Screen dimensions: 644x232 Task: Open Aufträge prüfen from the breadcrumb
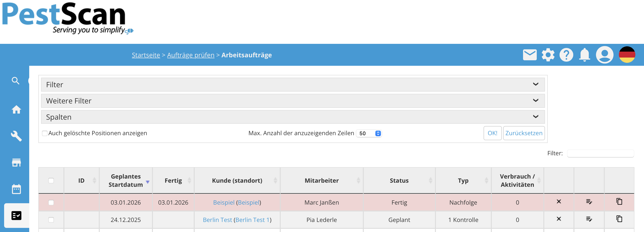191,55
